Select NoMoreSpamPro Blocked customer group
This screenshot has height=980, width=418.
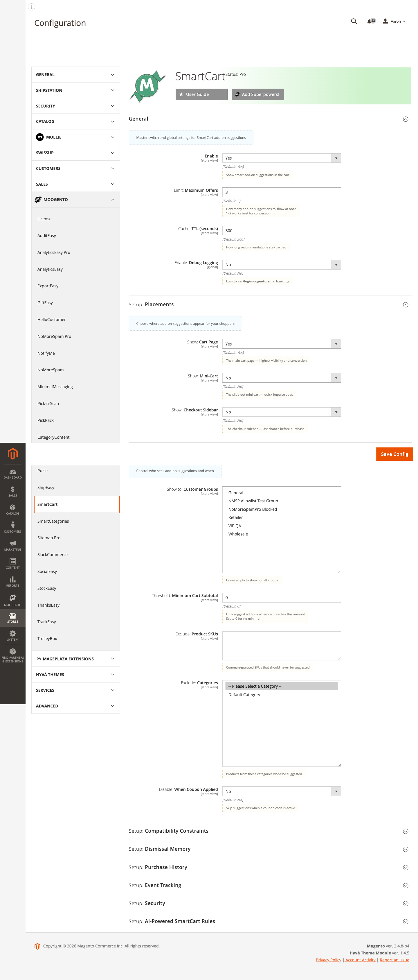(x=282, y=509)
